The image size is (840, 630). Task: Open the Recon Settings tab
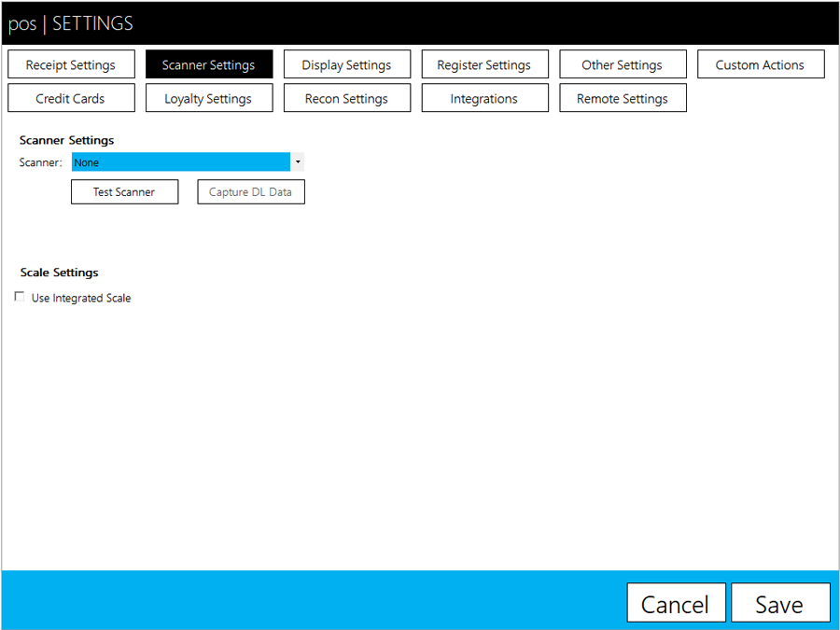point(347,97)
